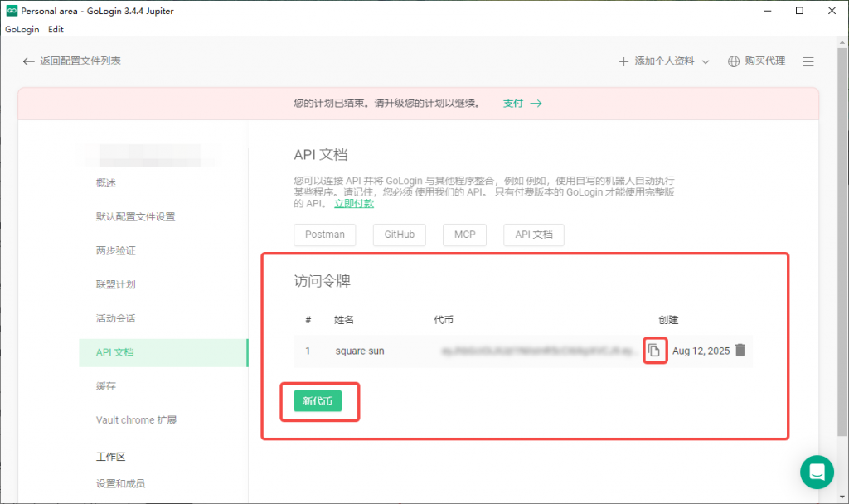Minimize the GoLogin window
849x504 pixels.
click(x=767, y=11)
